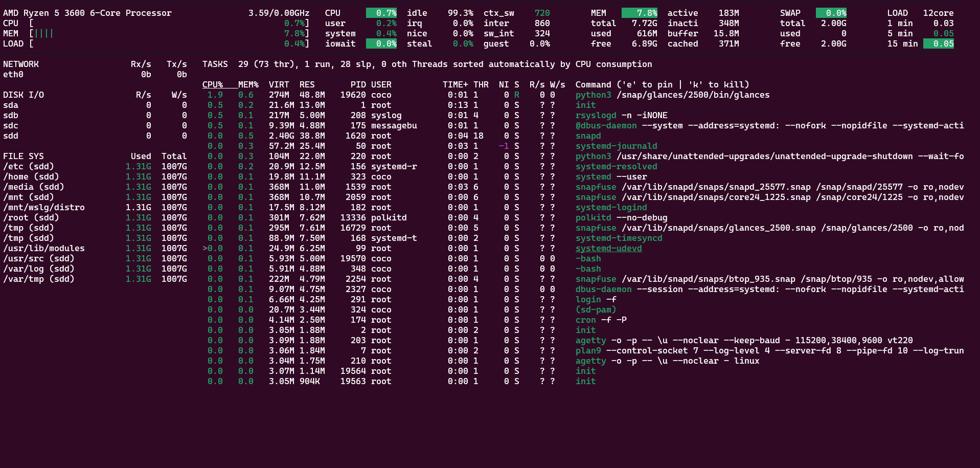Expand the DISK I/O section header
Screen dimensions: 980x468
tap(23, 95)
